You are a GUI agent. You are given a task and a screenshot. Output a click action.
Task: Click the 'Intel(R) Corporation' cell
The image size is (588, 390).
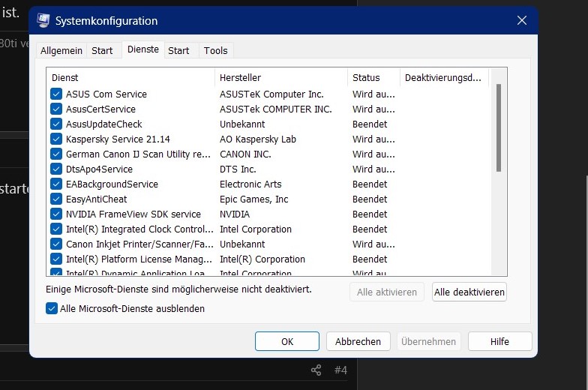[x=262, y=259]
